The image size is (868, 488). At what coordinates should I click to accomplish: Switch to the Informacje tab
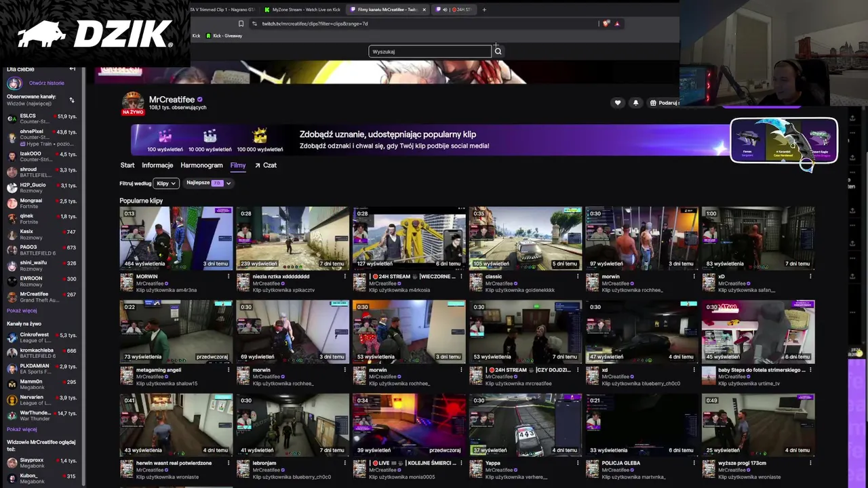(x=157, y=165)
